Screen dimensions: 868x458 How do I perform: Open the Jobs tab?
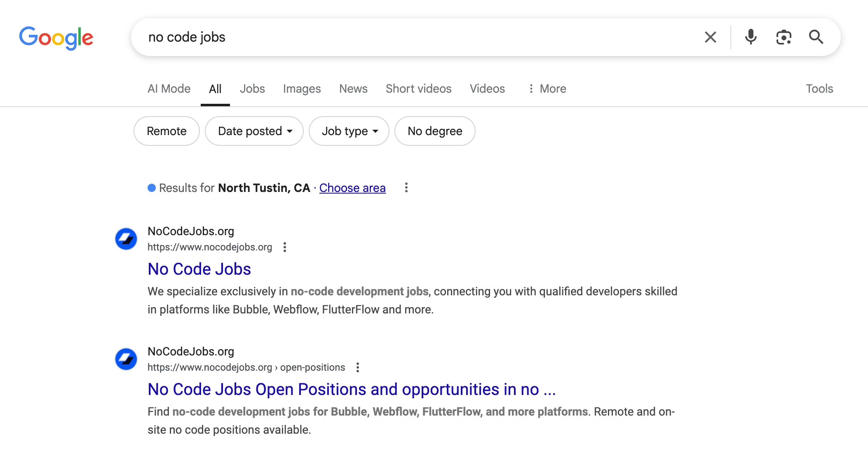pyautogui.click(x=252, y=89)
